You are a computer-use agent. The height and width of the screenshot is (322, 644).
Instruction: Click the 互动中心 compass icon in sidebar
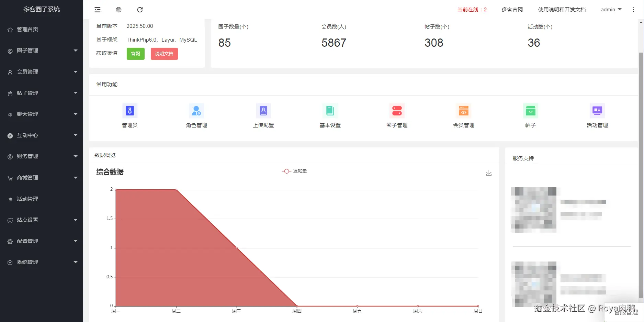pyautogui.click(x=10, y=136)
